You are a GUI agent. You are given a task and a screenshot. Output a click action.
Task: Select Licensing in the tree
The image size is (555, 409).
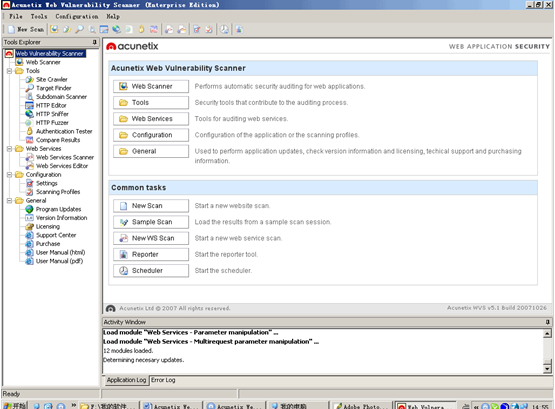[x=48, y=226]
